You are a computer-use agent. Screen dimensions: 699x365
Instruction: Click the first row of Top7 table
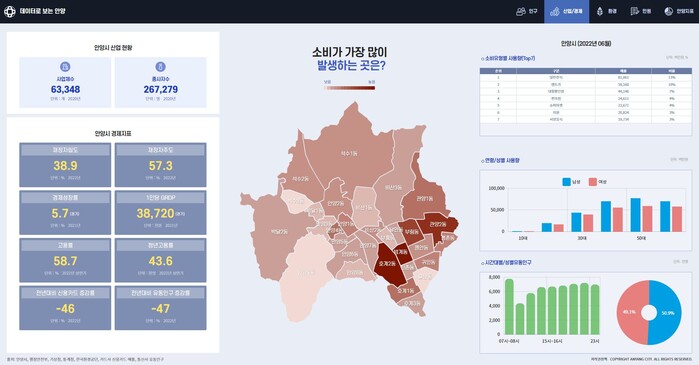click(585, 77)
